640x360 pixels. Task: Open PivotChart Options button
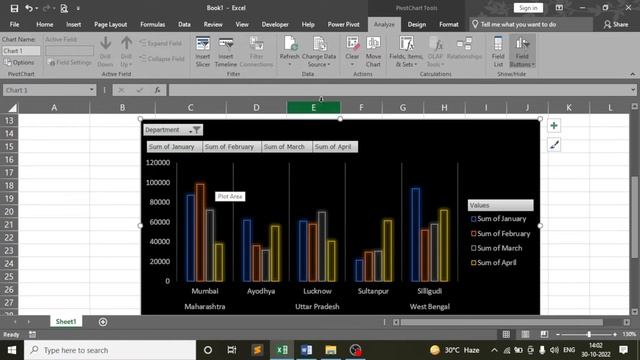pyautogui.click(x=19, y=62)
